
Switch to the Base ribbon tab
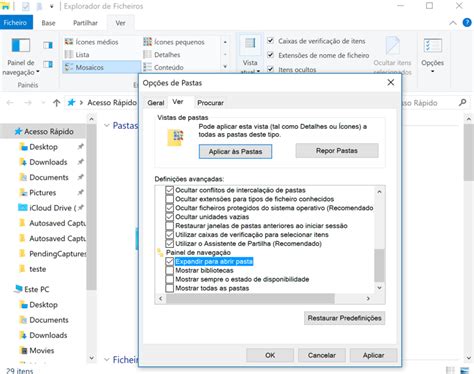click(x=48, y=23)
